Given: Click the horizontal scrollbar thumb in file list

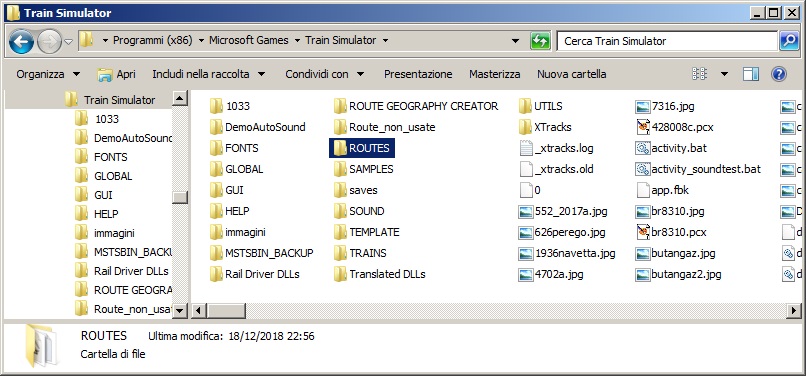Looking at the screenshot, I should (x=226, y=311).
